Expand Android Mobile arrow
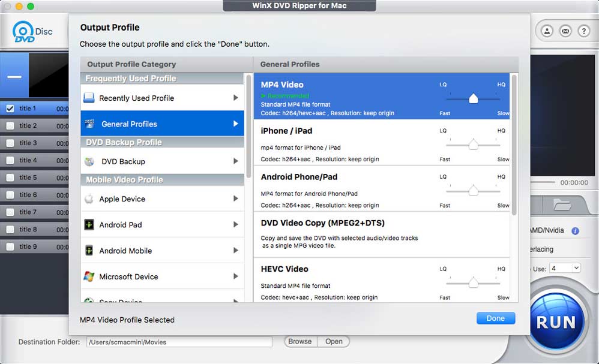The height and width of the screenshot is (364, 599). coord(236,250)
